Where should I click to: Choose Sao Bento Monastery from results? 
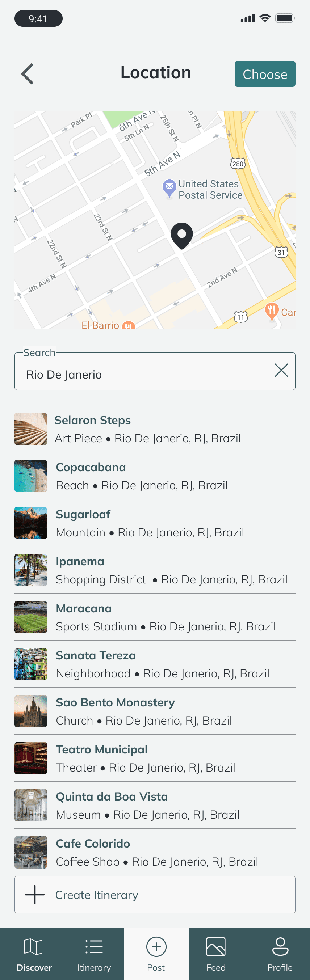pyautogui.click(x=155, y=711)
